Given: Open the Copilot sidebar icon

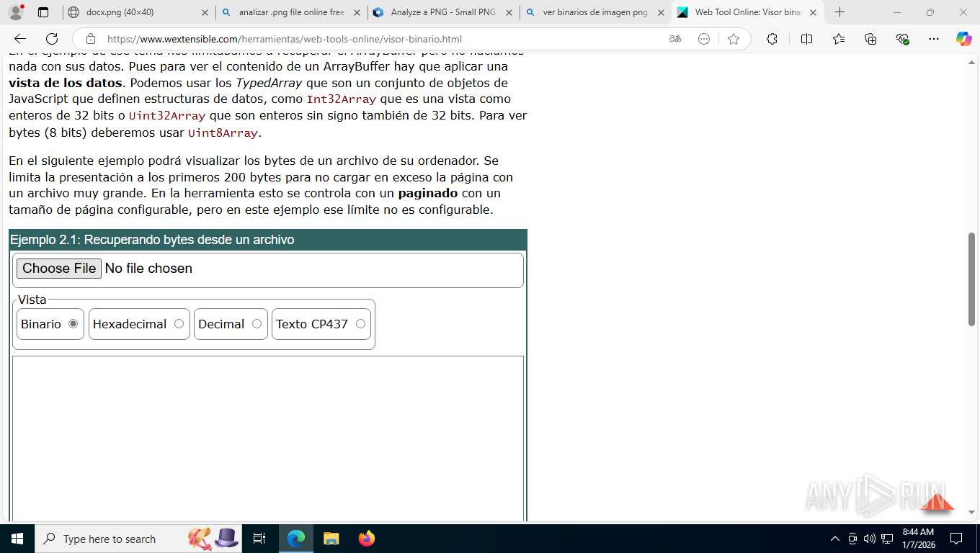Looking at the screenshot, I should click(964, 39).
